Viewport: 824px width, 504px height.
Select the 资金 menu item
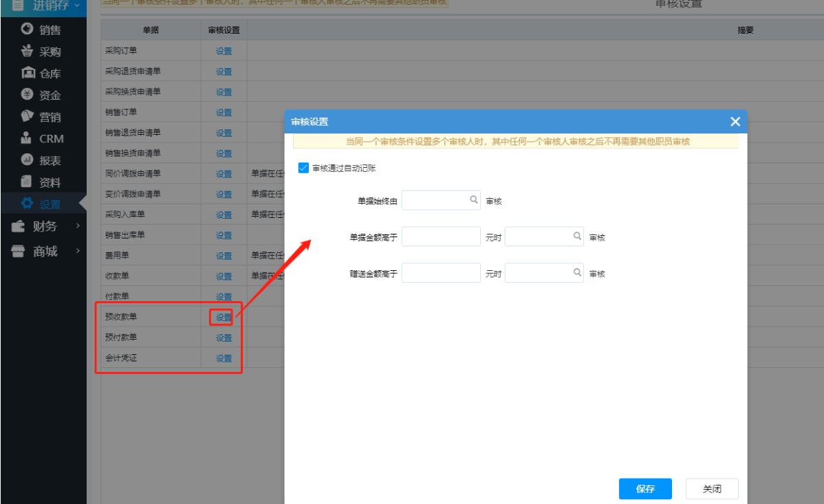point(50,95)
